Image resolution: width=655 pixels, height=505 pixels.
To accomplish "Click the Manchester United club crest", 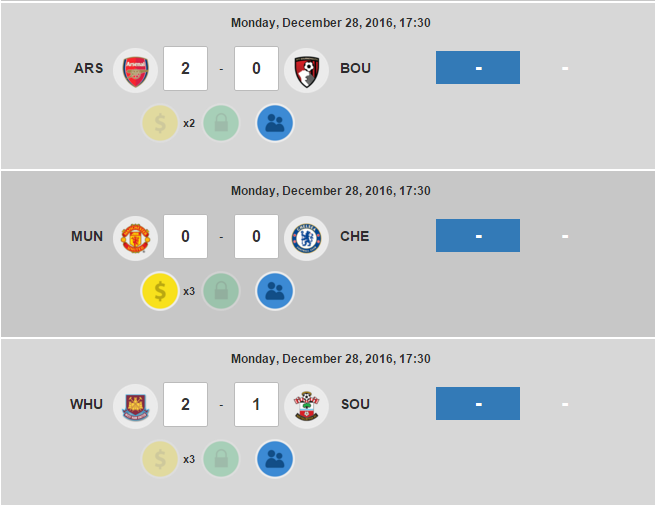I will click(x=135, y=237).
